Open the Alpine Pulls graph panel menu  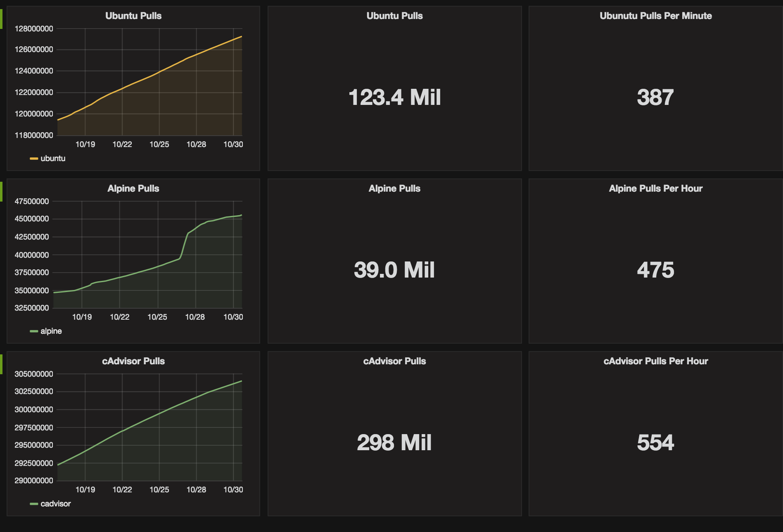[x=133, y=188]
